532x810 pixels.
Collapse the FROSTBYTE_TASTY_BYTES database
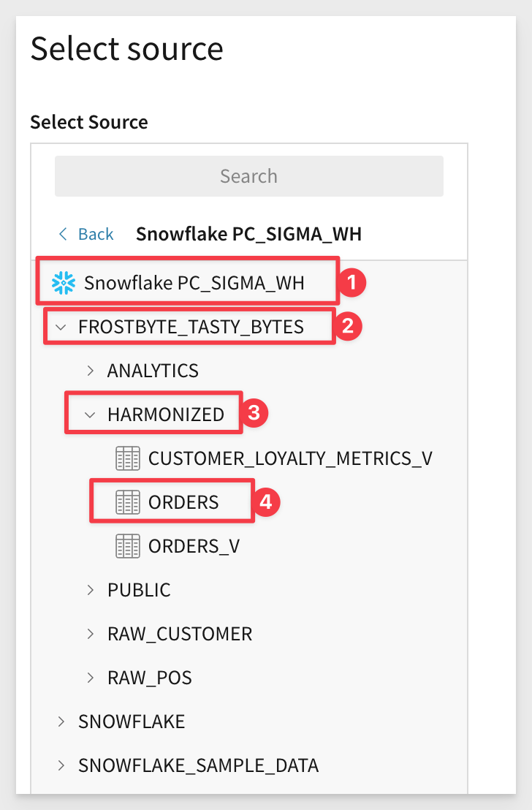pos(61,327)
